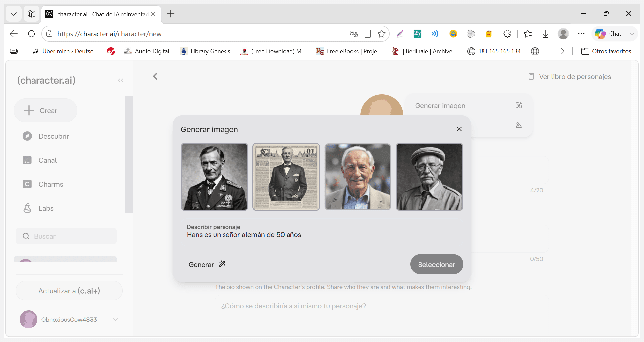This screenshot has height=342, width=644.
Task: Click the address bar URL
Action: pyautogui.click(x=109, y=34)
